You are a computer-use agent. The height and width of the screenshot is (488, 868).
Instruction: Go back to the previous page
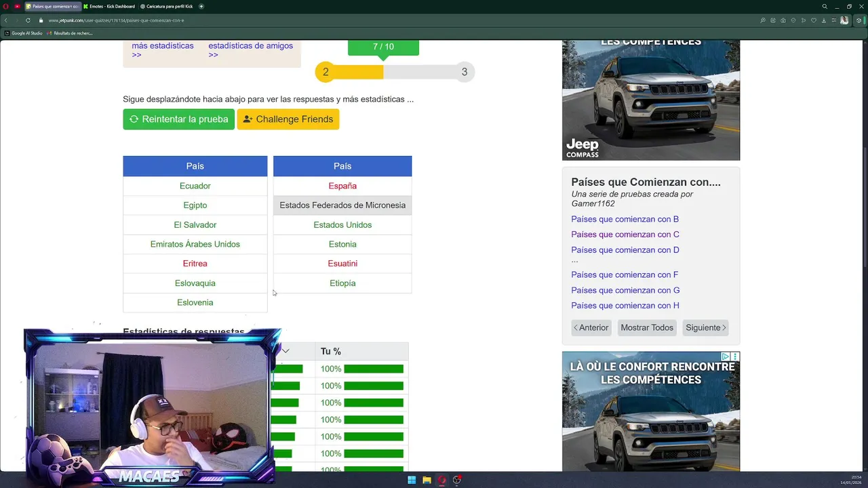click(x=6, y=20)
